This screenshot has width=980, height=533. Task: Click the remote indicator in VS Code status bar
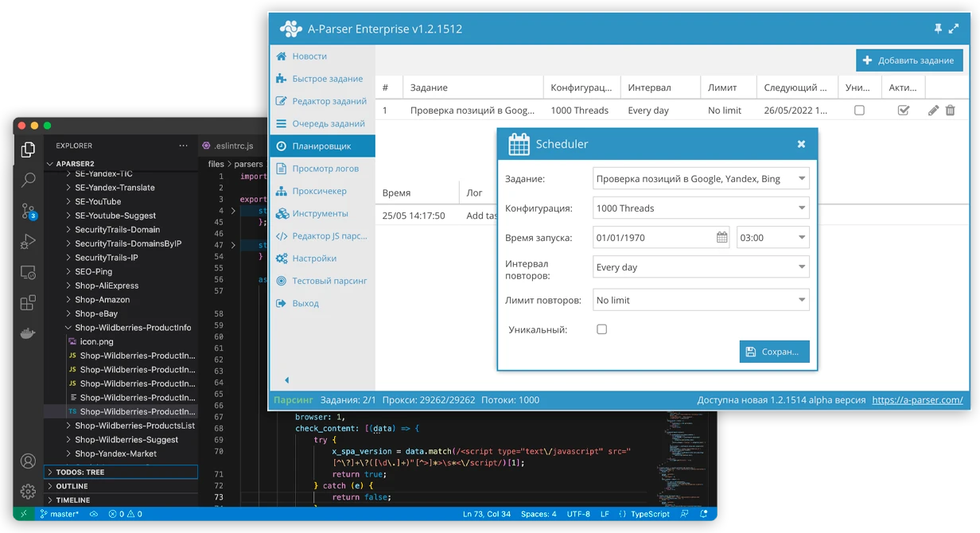click(23, 514)
